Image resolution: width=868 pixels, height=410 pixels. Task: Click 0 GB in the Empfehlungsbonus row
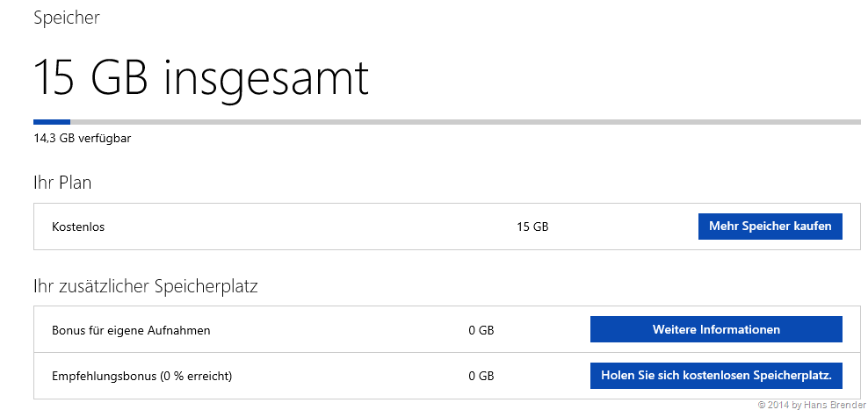(x=481, y=376)
